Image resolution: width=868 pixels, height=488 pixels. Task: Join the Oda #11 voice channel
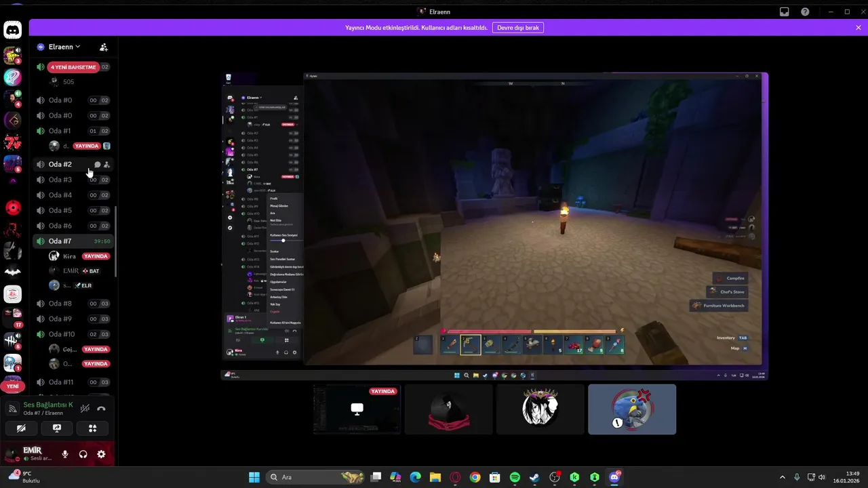[x=73, y=382]
